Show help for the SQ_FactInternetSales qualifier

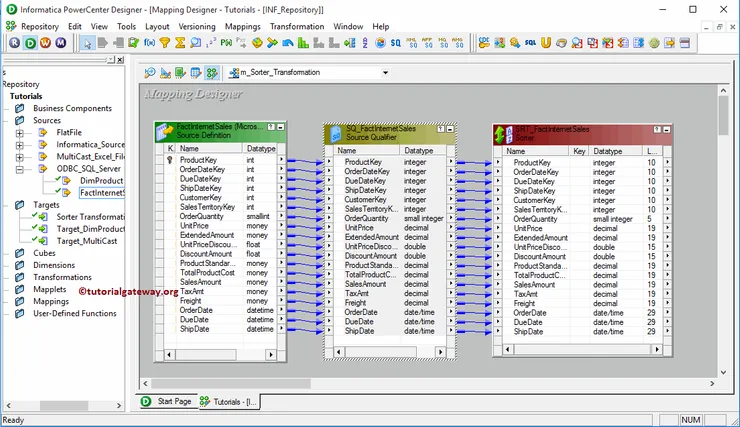440,129
